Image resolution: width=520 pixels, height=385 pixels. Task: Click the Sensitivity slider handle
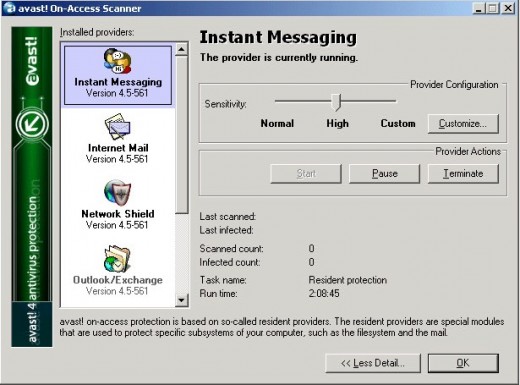[x=336, y=102]
